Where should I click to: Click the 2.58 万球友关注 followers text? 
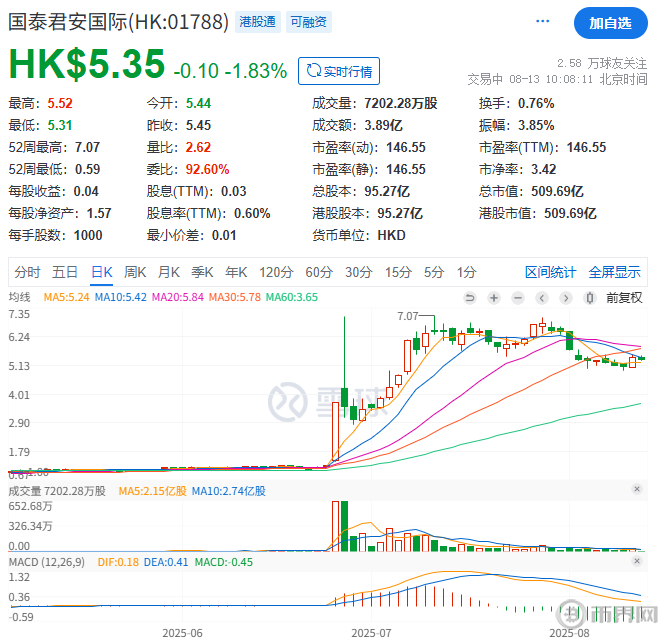602,63
